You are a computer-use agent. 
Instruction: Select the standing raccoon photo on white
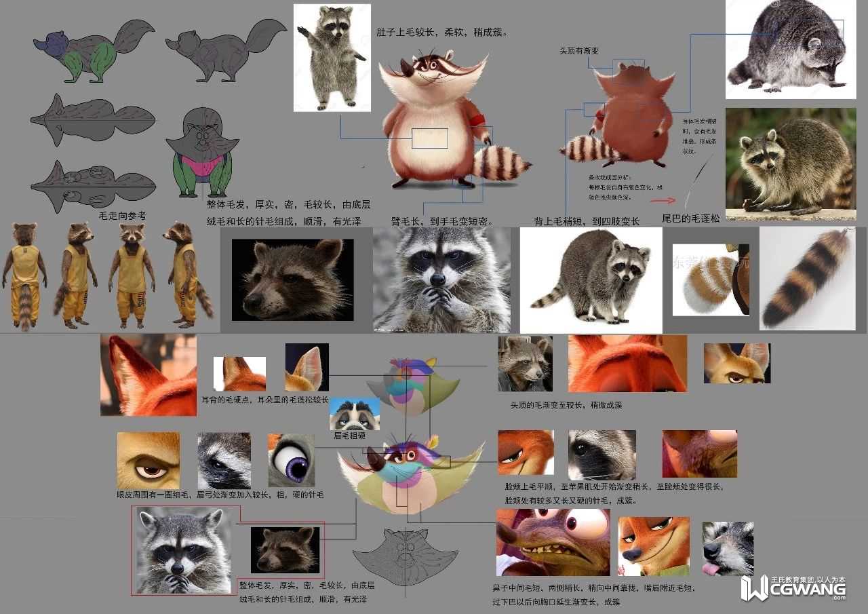point(332,58)
